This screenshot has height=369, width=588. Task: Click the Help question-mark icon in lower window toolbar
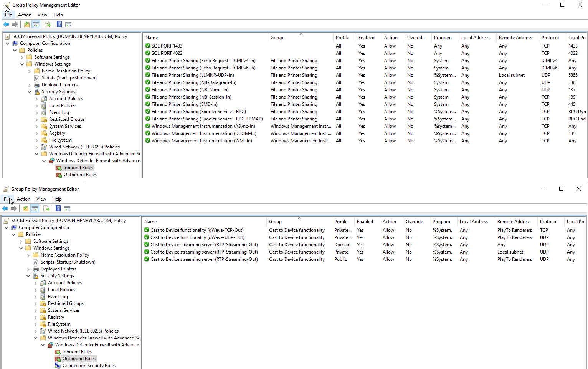pyautogui.click(x=58, y=209)
